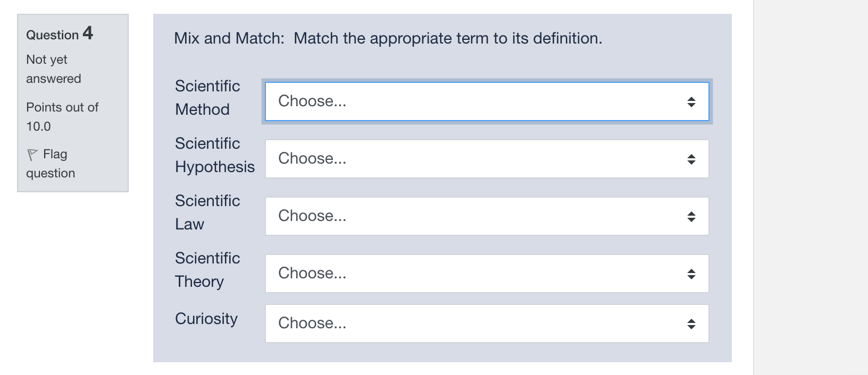
Task: Open the Scientific Hypothesis Choose... dropdown
Action: (479, 159)
